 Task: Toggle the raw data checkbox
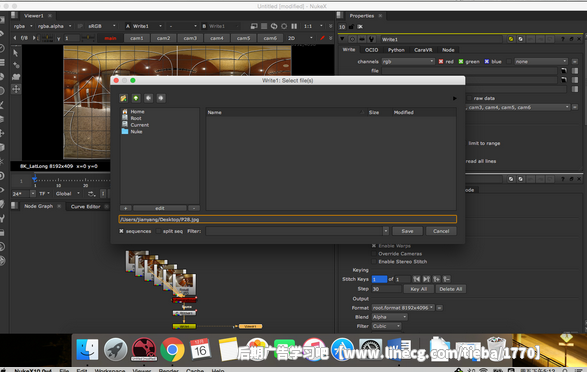pyautogui.click(x=469, y=98)
